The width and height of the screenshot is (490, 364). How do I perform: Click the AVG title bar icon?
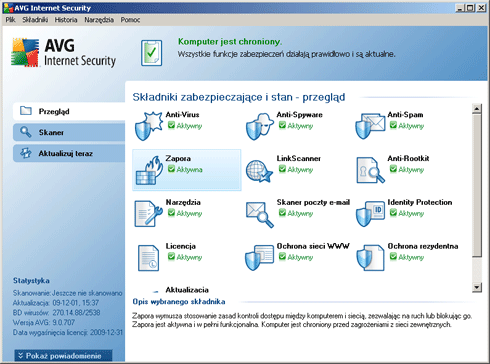click(x=8, y=8)
